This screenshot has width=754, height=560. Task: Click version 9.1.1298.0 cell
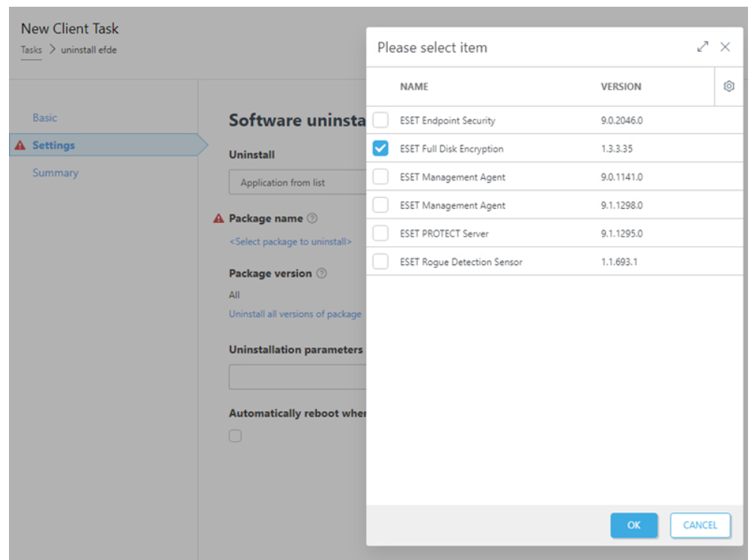621,205
